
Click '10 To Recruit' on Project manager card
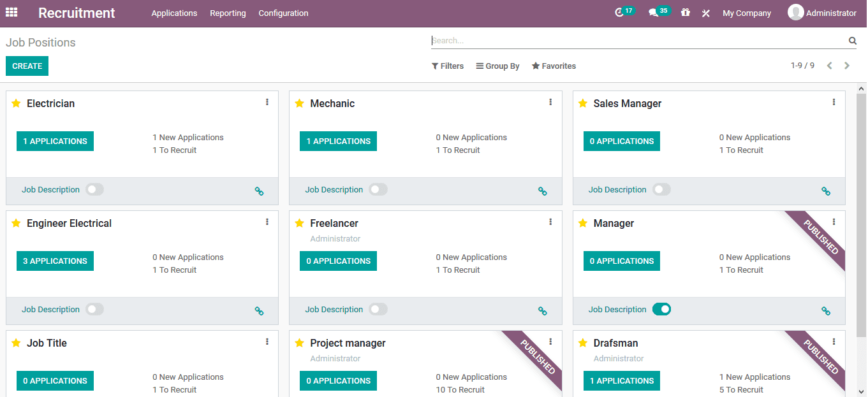click(460, 389)
